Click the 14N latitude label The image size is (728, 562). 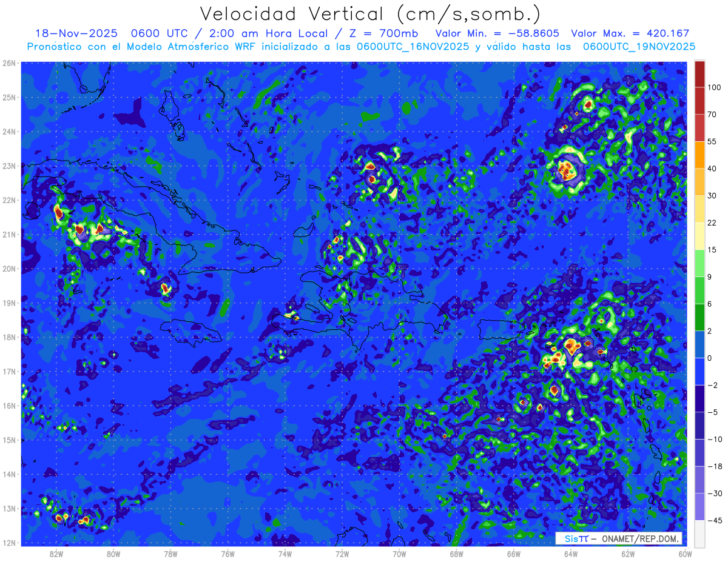click(x=9, y=474)
